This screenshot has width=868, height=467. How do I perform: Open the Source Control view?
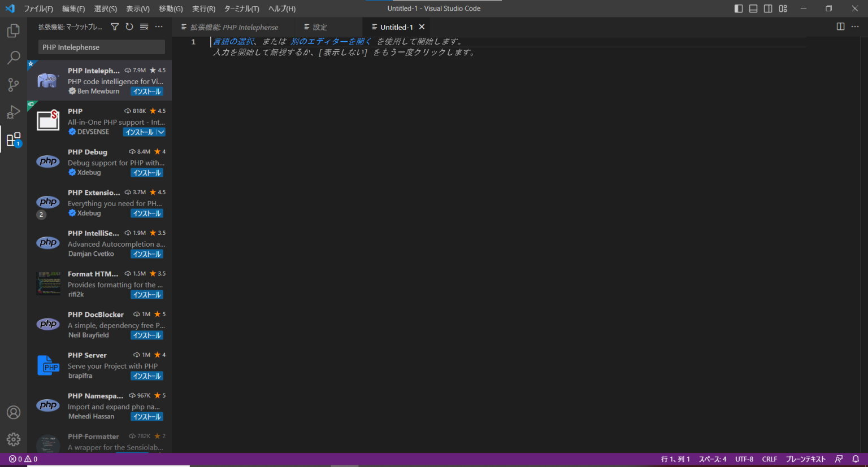(14, 85)
